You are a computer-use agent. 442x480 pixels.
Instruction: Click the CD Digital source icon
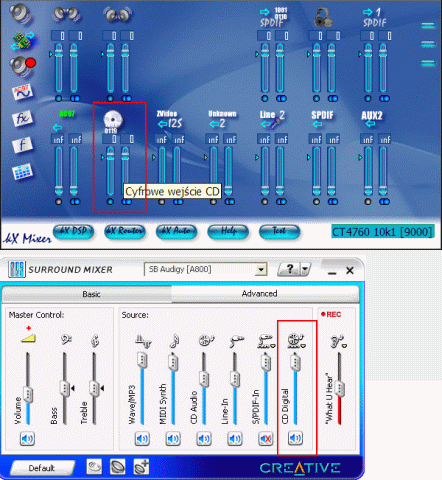(x=295, y=341)
